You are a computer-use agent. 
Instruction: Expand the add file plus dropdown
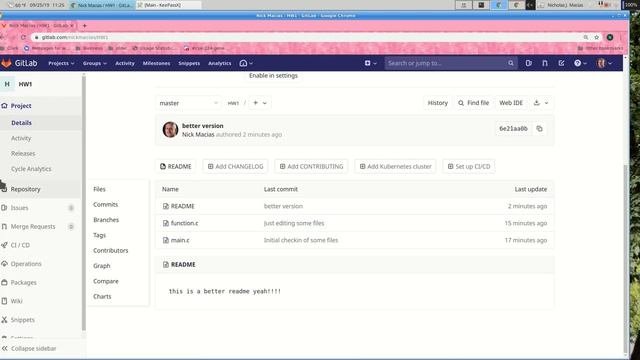(x=260, y=103)
